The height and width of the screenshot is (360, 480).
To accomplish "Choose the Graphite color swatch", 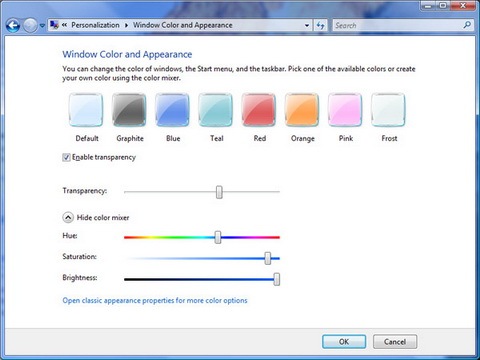I will 129,110.
